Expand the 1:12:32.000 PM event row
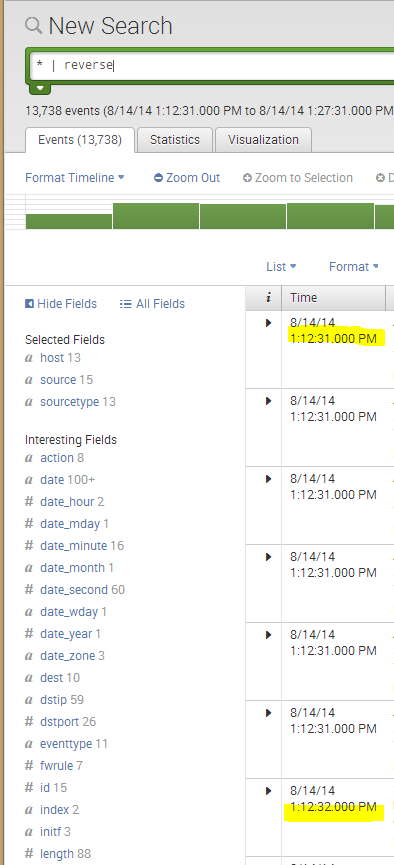Image resolution: width=394 pixels, height=865 pixels. (269, 791)
